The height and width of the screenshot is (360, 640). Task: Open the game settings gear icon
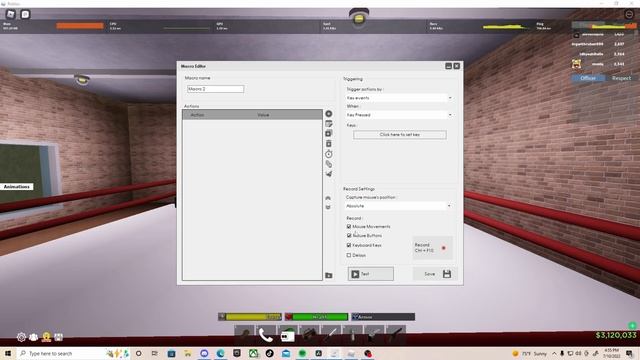coord(21,337)
